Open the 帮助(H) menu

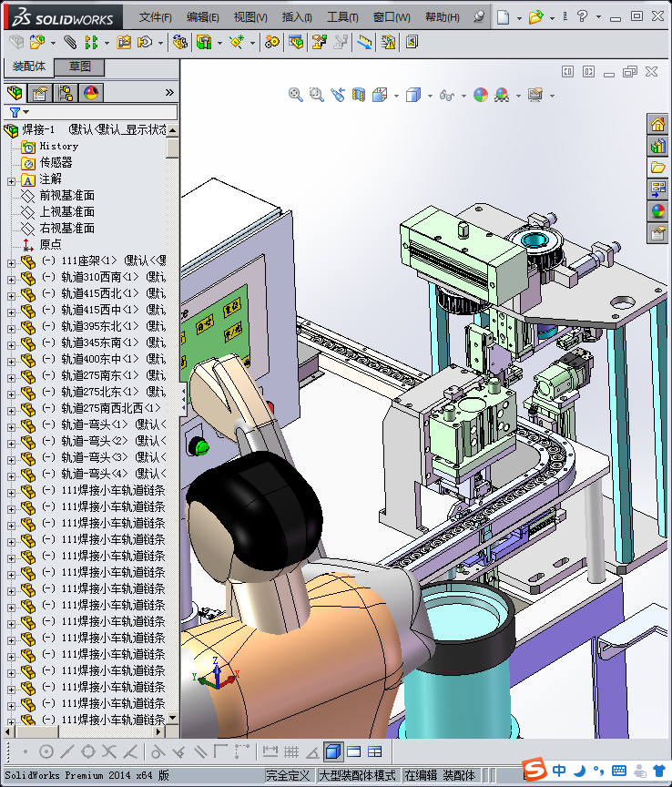click(x=443, y=17)
